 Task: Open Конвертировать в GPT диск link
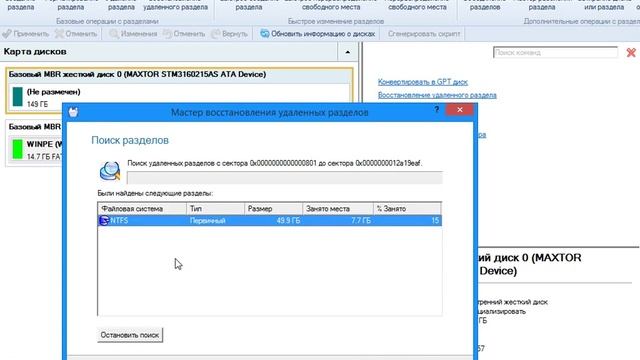[x=422, y=82]
